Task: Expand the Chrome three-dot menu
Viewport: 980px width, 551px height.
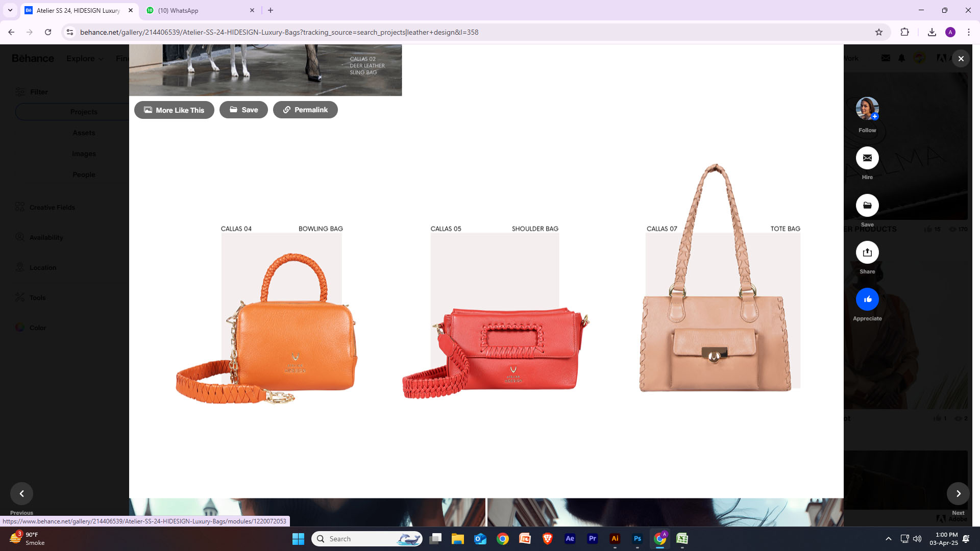Action: pyautogui.click(x=969, y=32)
